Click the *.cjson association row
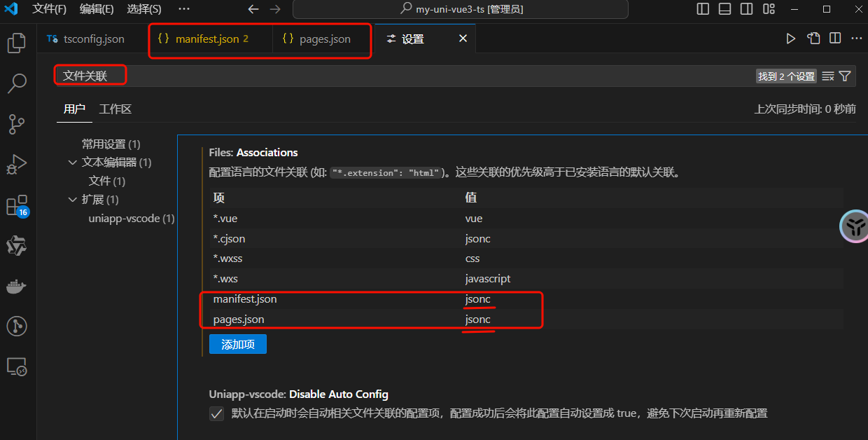This screenshot has width=868, height=440. click(526, 239)
